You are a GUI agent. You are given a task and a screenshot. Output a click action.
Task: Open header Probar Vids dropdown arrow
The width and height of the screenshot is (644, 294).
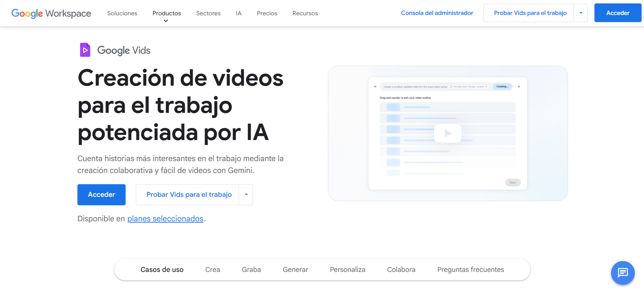pos(581,13)
